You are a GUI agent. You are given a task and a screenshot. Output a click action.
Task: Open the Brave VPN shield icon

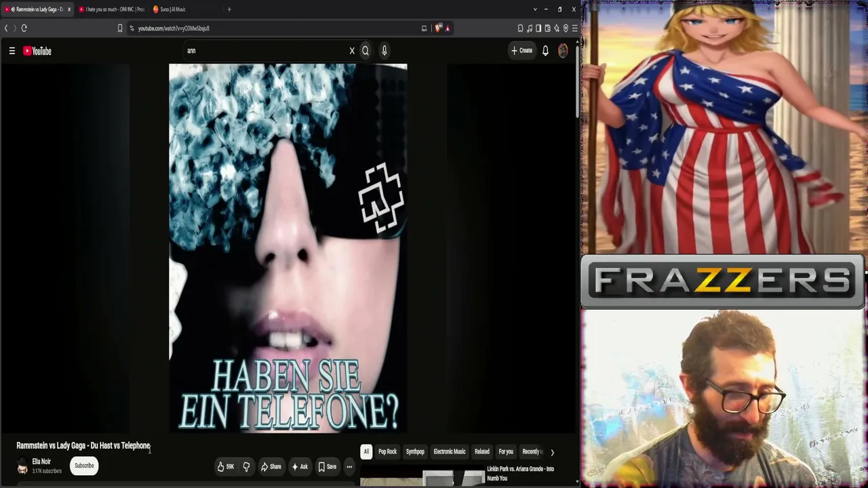[566, 28]
